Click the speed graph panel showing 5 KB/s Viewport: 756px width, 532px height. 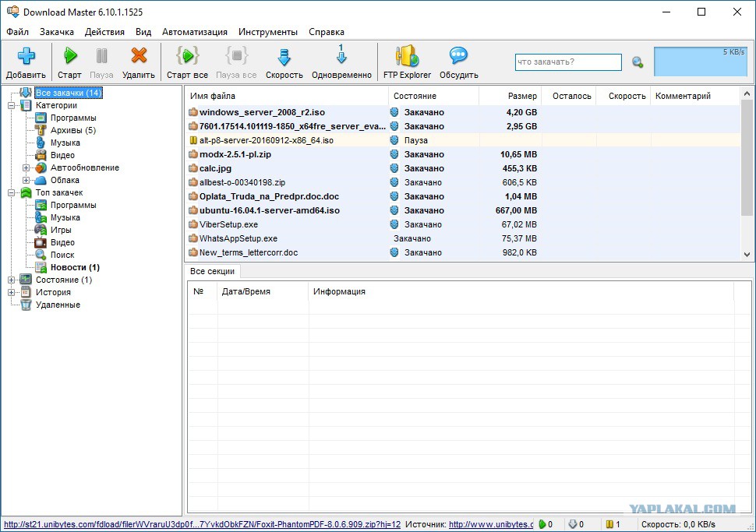tap(701, 62)
